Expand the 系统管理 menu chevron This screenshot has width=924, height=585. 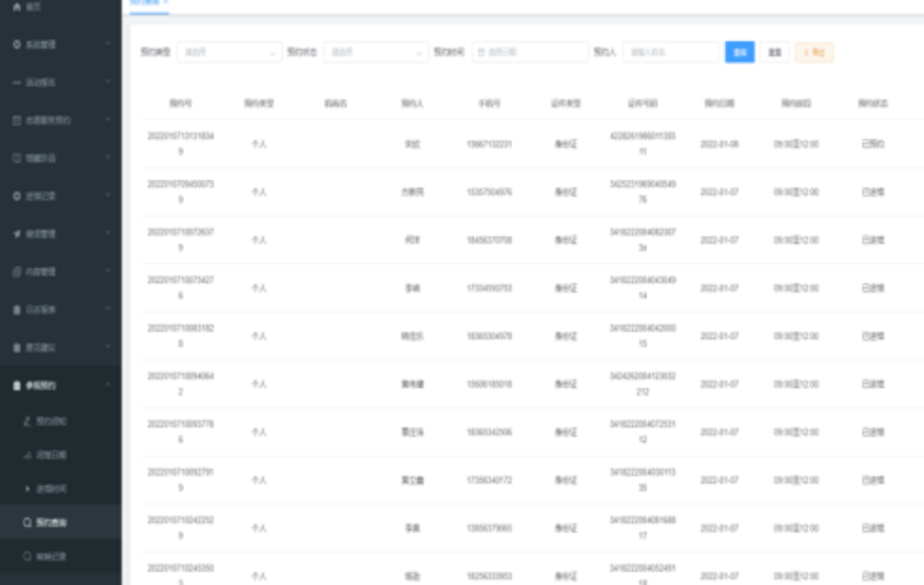coord(107,44)
